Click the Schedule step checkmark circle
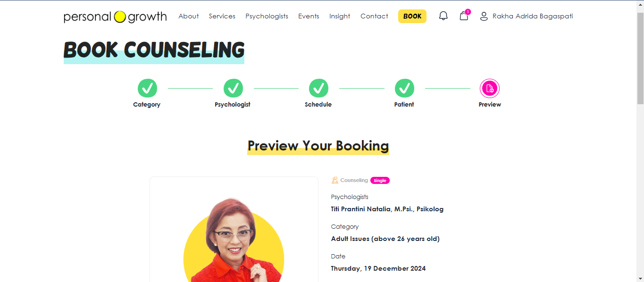The height and width of the screenshot is (282, 644). coord(318,88)
